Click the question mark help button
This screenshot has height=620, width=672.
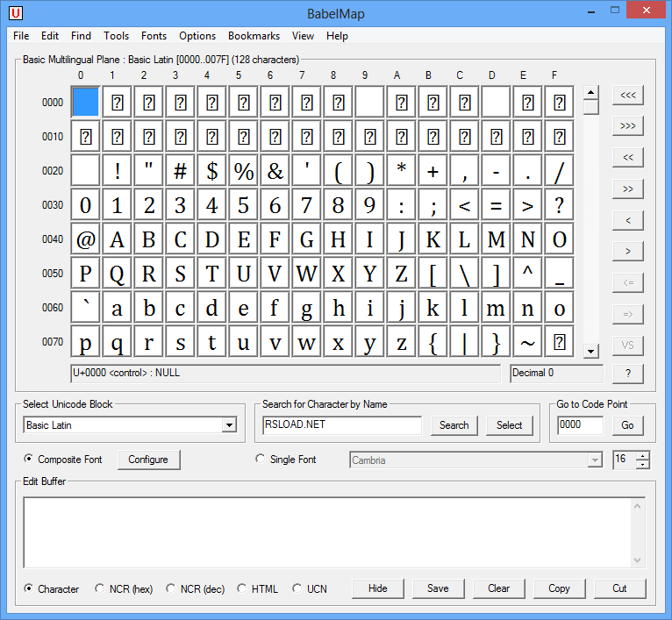click(x=627, y=374)
